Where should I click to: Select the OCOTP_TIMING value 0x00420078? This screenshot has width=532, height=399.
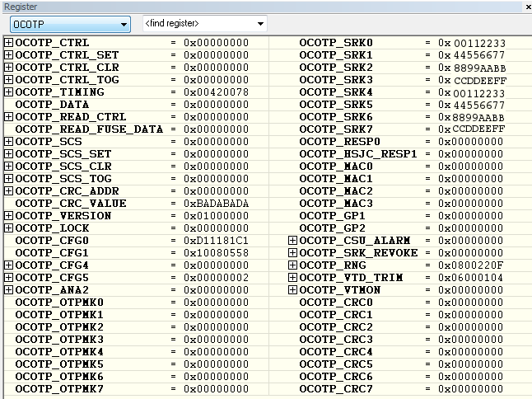216,92
